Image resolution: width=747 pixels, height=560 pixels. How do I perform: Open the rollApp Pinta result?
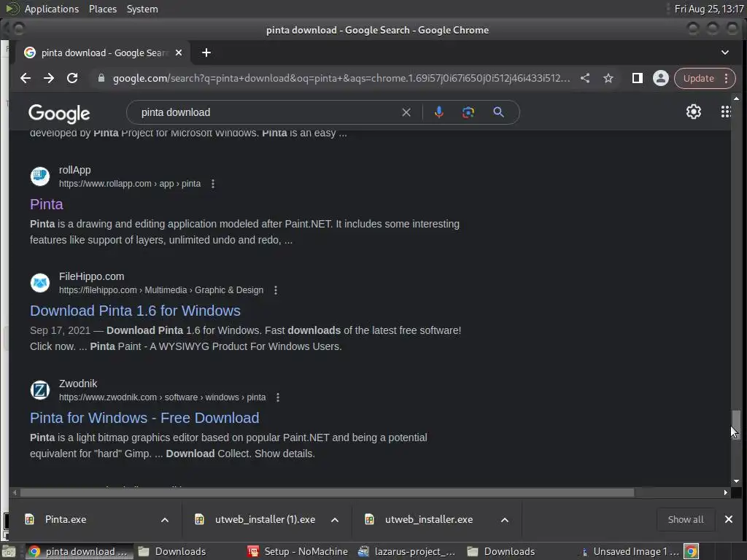47,204
